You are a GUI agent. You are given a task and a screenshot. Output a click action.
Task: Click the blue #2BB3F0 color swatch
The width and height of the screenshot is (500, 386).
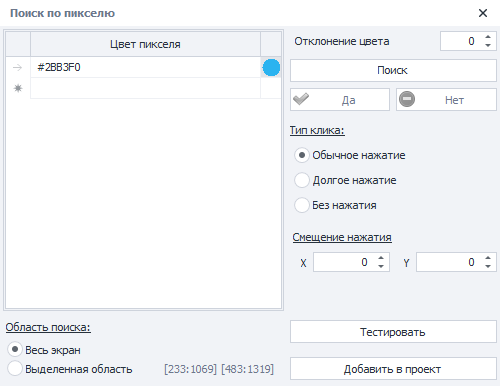click(x=271, y=68)
